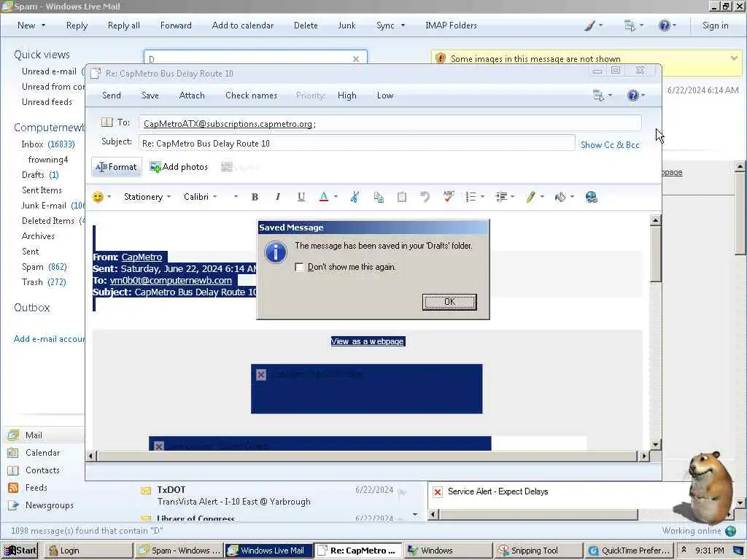Click Sign in
This screenshot has width=747, height=560.
[715, 26]
